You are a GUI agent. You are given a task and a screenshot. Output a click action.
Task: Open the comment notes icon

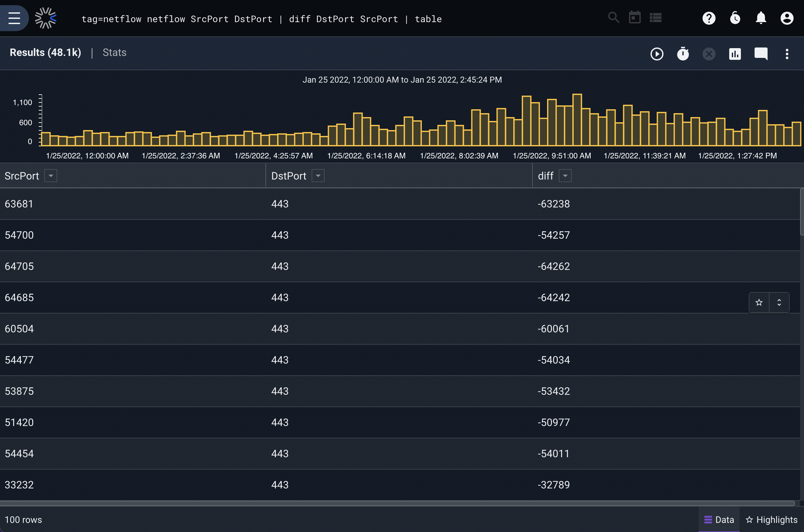pos(761,54)
